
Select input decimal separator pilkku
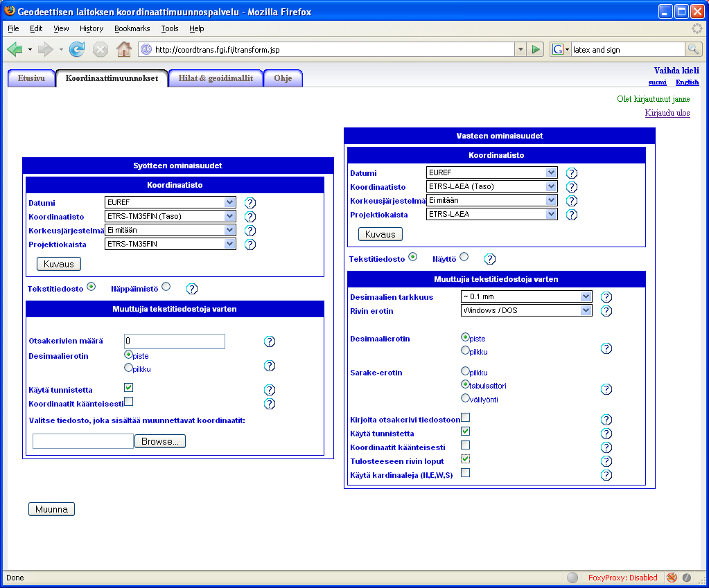128,368
